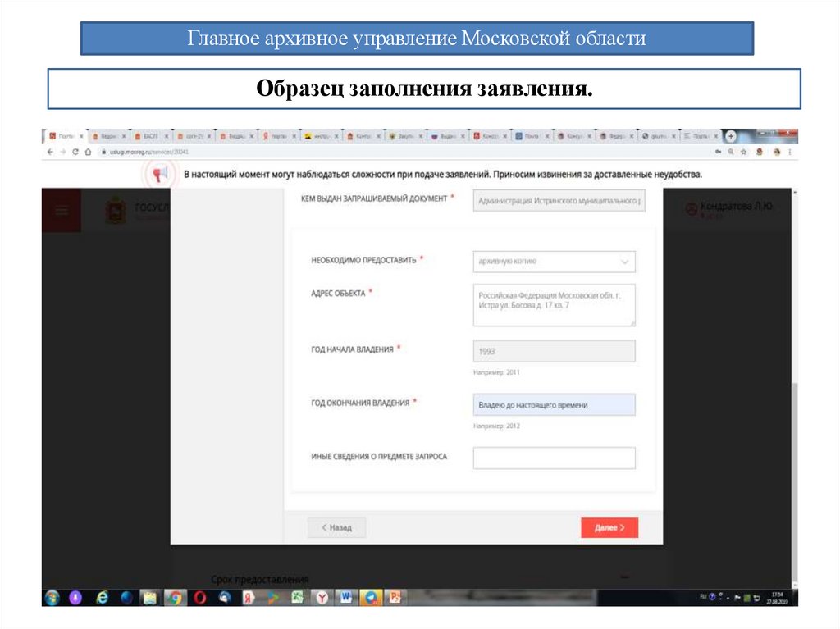
Task: Switch to the 'gluon' browser tab
Action: pyautogui.click(x=659, y=137)
